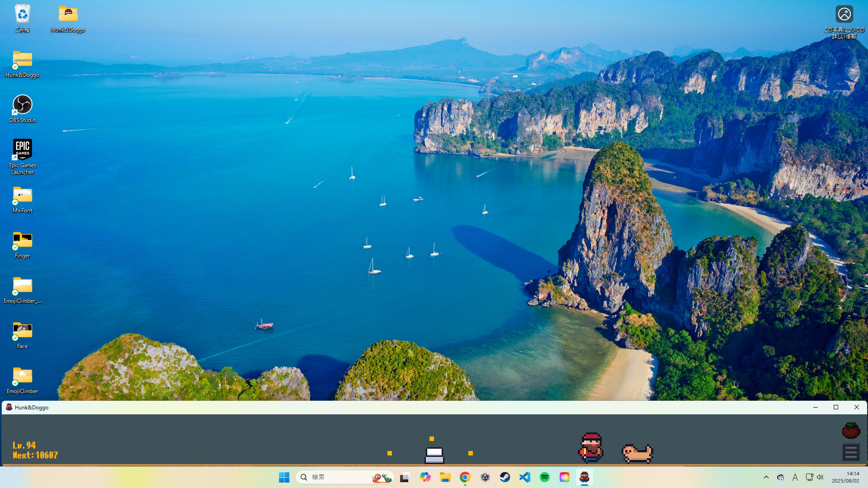Open Copilot from the taskbar
Screen dimensions: 868x488
(425, 477)
